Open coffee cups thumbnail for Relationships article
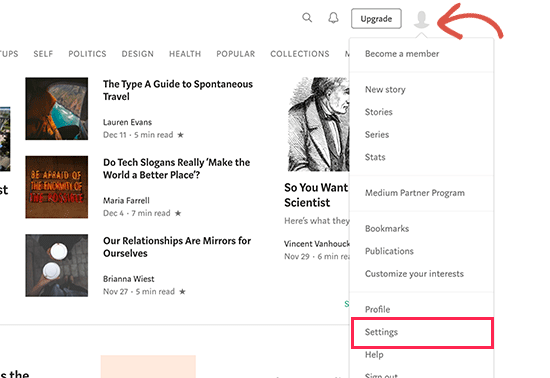This screenshot has width=550, height=378. click(x=56, y=265)
